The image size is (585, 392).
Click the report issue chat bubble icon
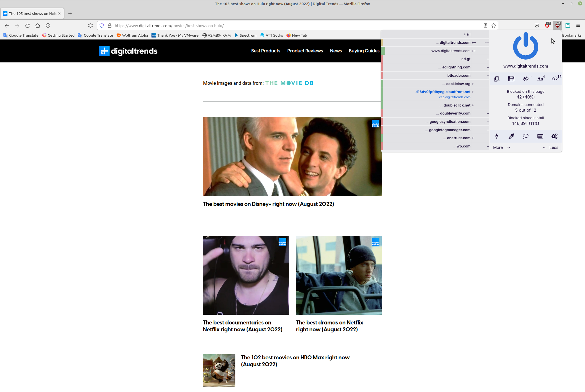(525, 136)
